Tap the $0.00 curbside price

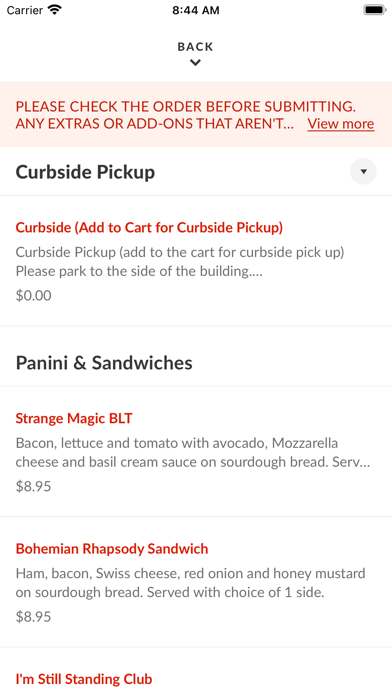pos(33,296)
